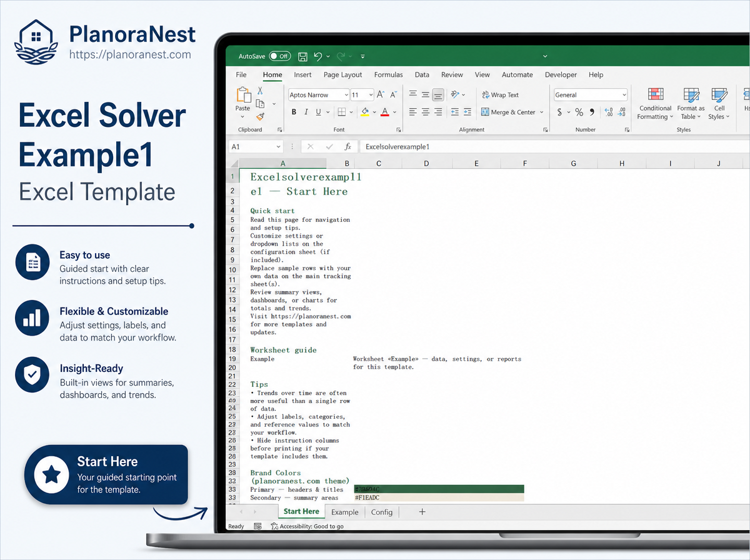The width and height of the screenshot is (750, 560).
Task: Click the Accessibility: Good to go status
Action: (307, 526)
